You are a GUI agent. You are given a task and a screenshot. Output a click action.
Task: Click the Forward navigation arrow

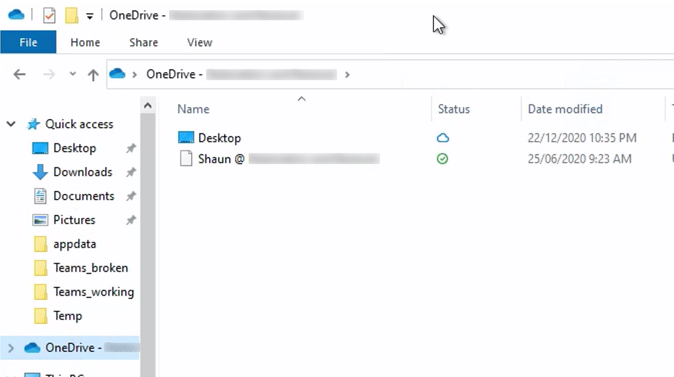point(49,74)
